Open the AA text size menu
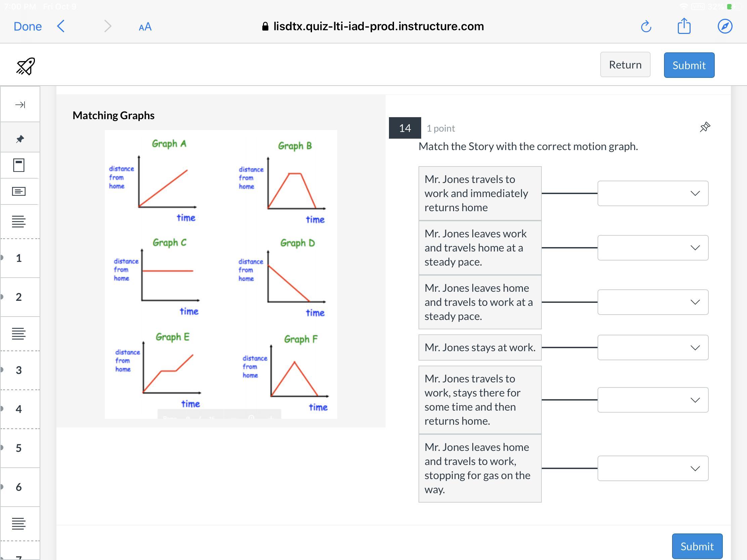This screenshot has width=747, height=560. point(145,27)
